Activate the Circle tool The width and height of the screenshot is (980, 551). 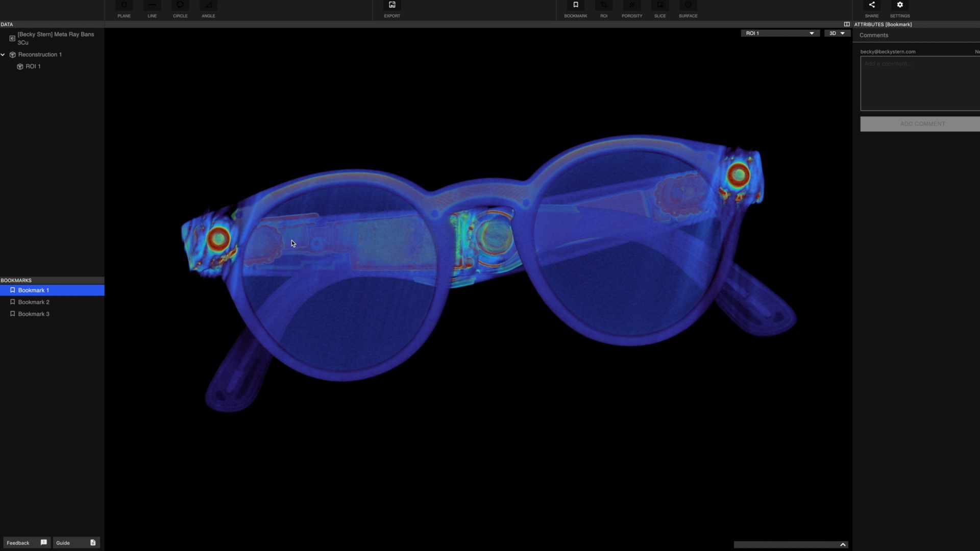(x=180, y=6)
